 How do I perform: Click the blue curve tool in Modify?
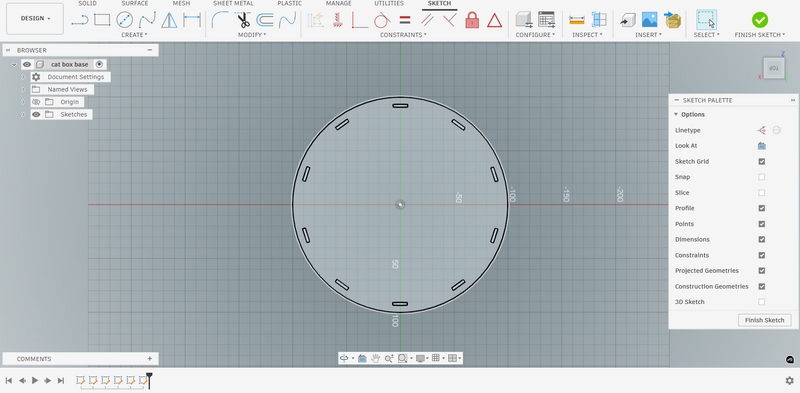[x=287, y=20]
